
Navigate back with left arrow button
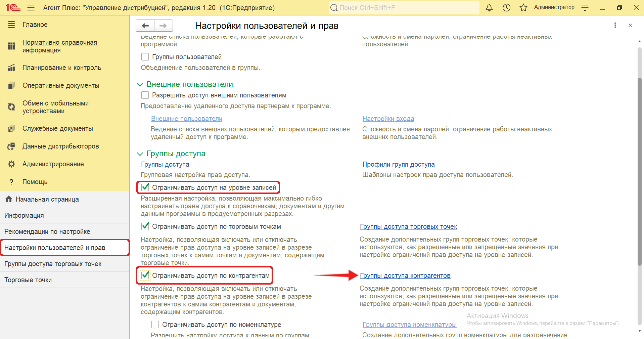(145, 26)
